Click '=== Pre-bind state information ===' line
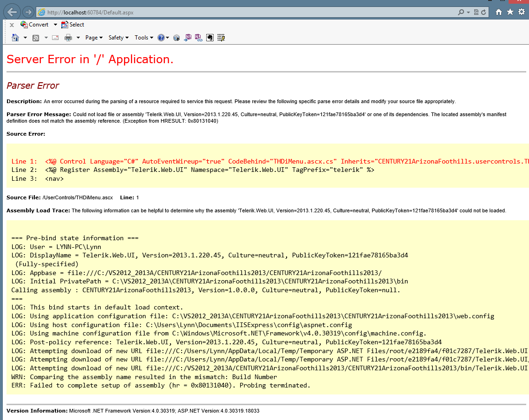This screenshot has width=529, height=420. [x=75, y=238]
